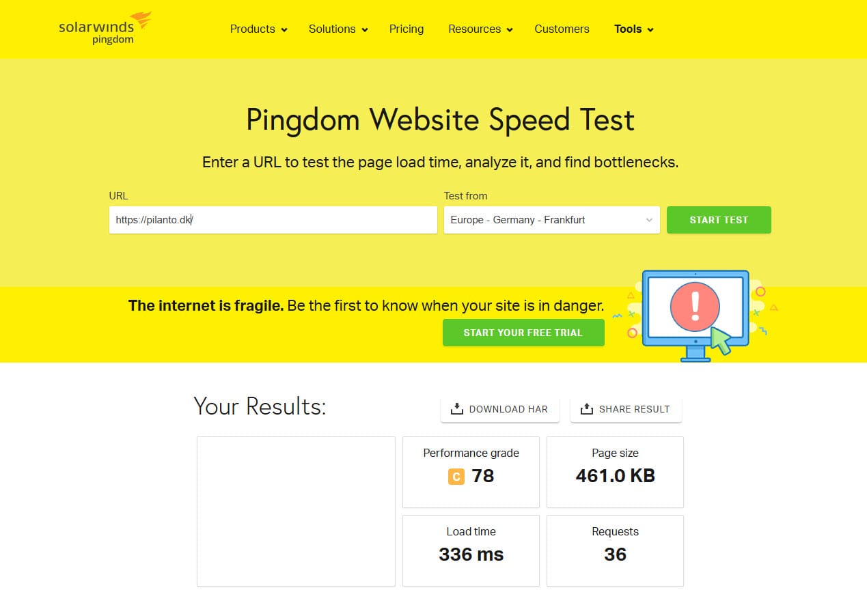This screenshot has height=616, width=867.
Task: Click the Page size value of 461.0 KB
Action: [614, 476]
